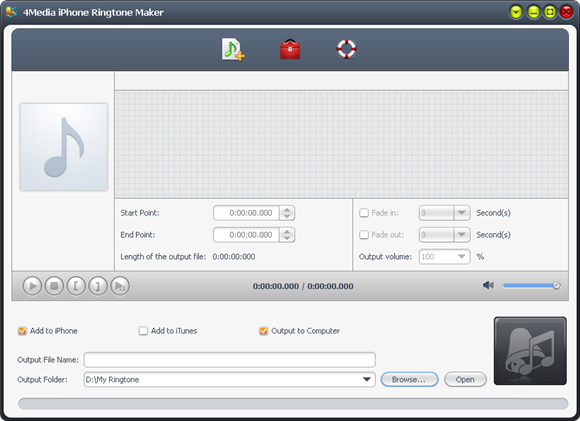580x421 pixels.
Task: Click the play selected segment button
Action: click(120, 286)
